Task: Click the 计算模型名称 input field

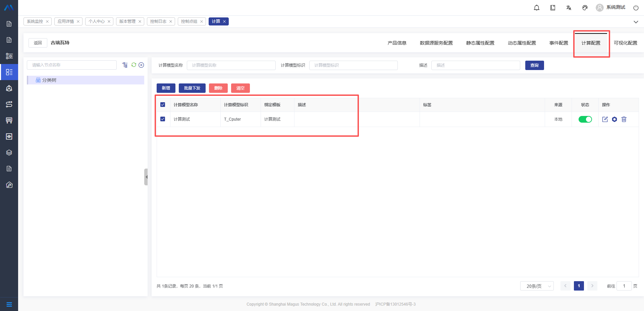Action: click(x=231, y=65)
